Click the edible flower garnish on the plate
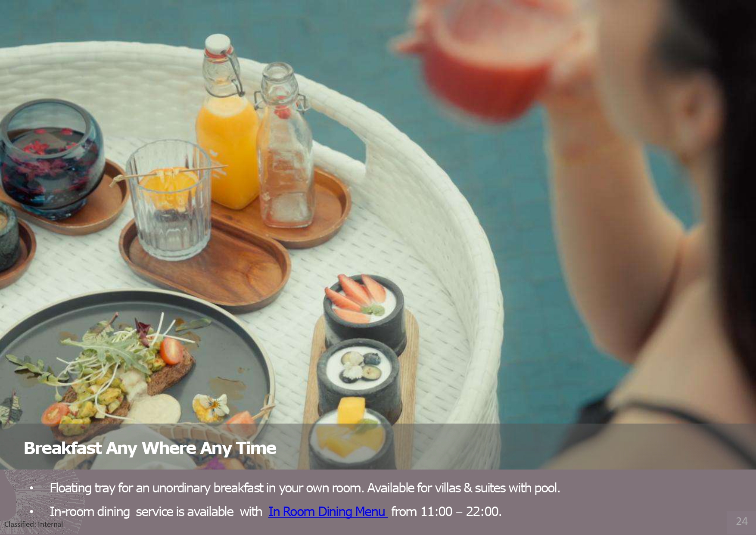 [211, 407]
